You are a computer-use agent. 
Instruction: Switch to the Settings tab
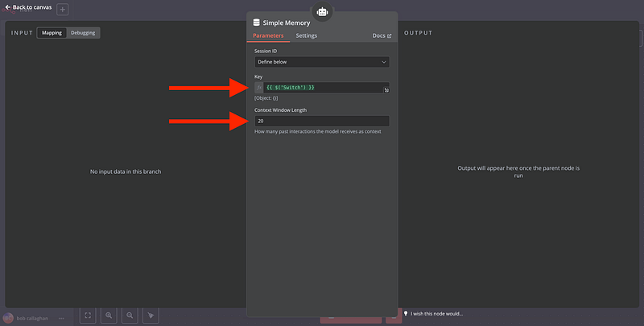point(306,36)
